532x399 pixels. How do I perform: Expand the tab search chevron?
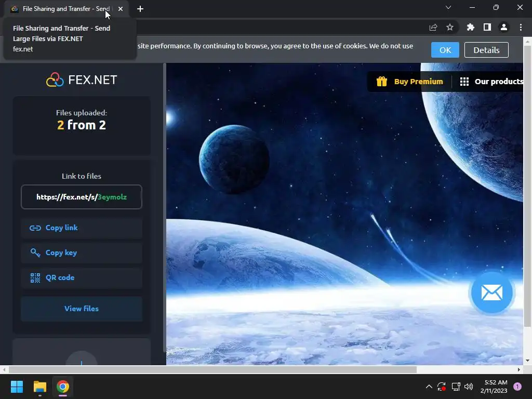[448, 7]
